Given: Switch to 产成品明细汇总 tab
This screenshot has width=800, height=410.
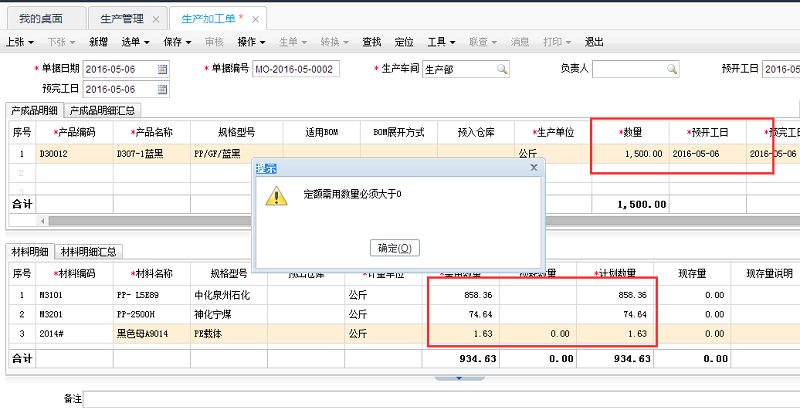Looking at the screenshot, I should coord(104,110).
